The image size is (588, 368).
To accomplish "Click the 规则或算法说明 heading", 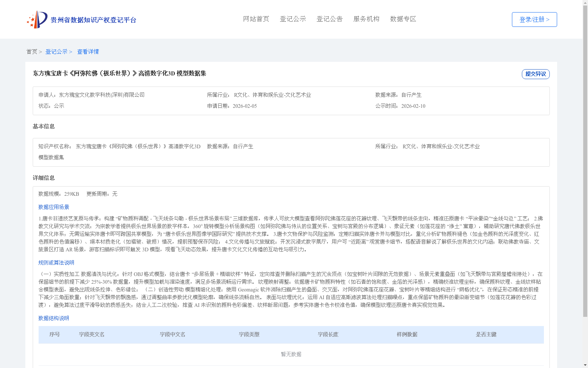I will pos(56,263).
